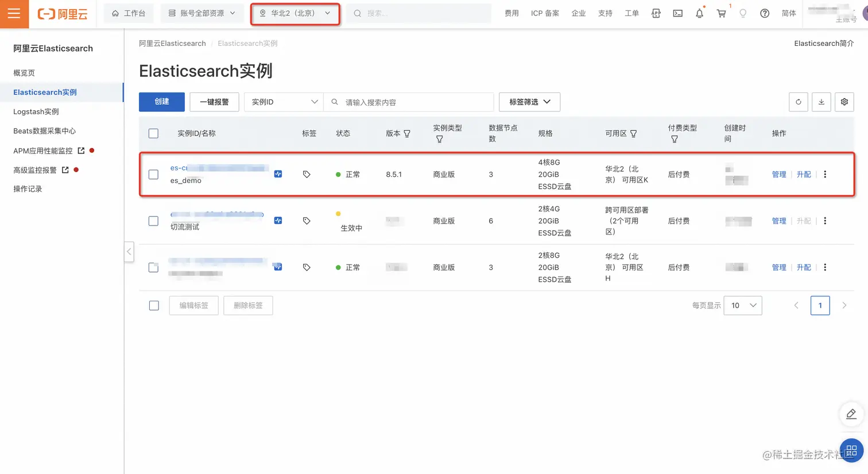The width and height of the screenshot is (868, 474).
Task: Open the Elasticsearch简介 link
Action: pyautogui.click(x=824, y=44)
